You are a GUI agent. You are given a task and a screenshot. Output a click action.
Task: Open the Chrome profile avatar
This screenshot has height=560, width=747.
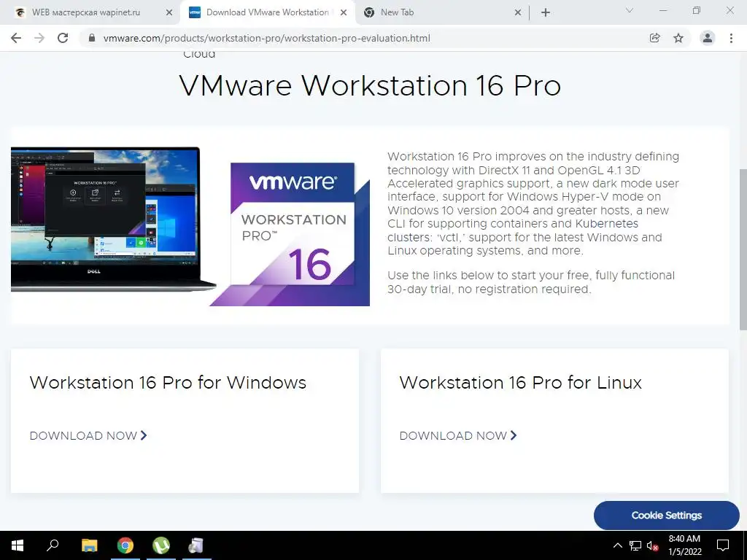click(x=708, y=38)
